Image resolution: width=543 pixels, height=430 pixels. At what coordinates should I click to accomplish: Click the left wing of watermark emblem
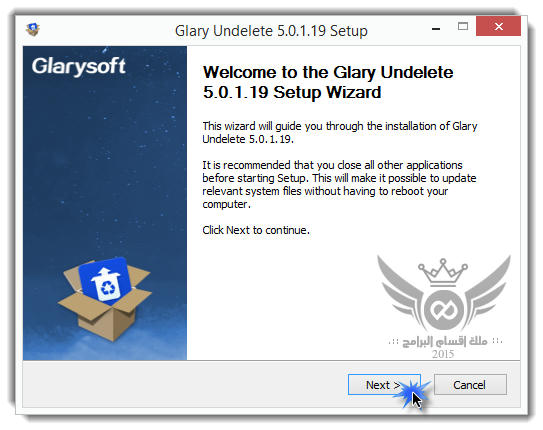(403, 290)
